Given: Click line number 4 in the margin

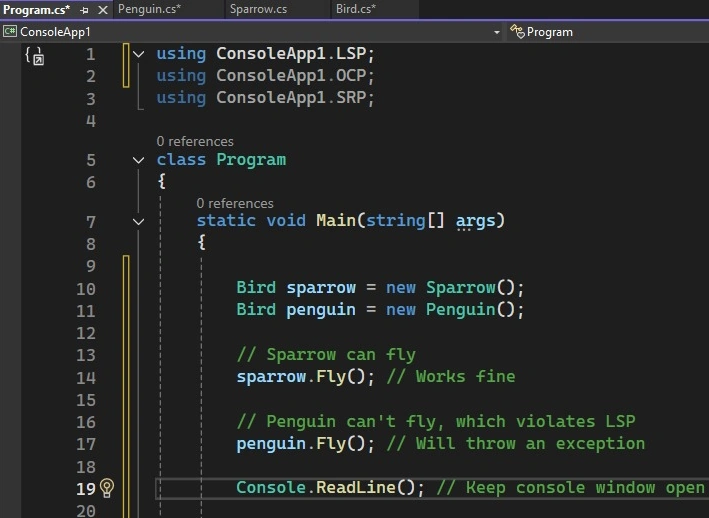Looking at the screenshot, I should [x=90, y=121].
